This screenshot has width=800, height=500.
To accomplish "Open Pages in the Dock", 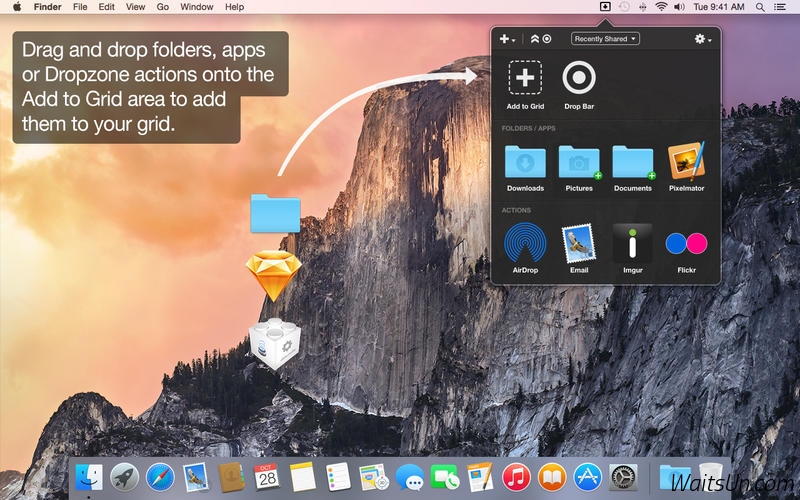I will [x=480, y=477].
